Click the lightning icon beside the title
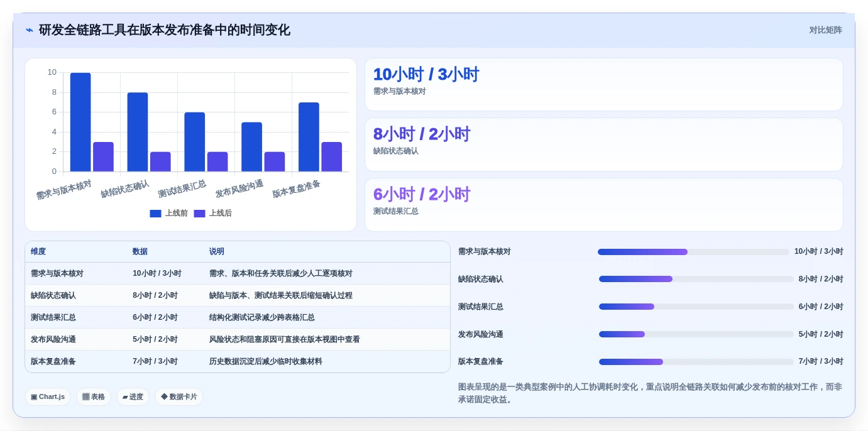 click(30, 30)
